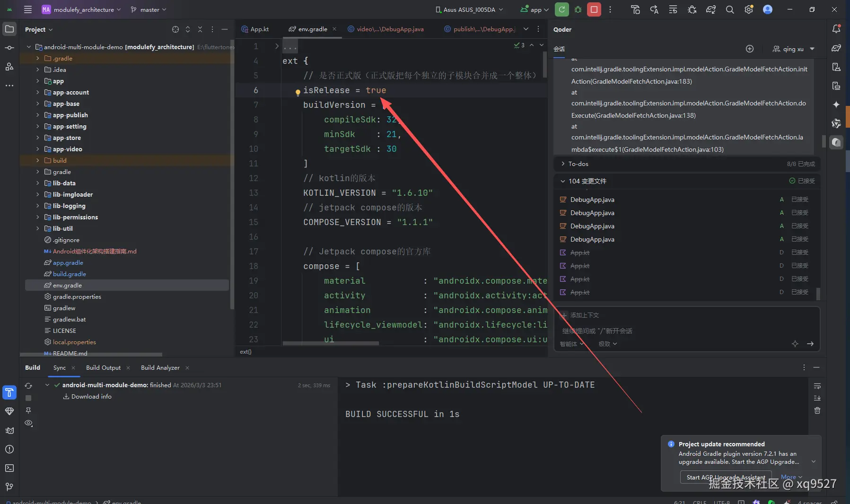Click the trash icon in Build output
Viewport: 850px width, 504px height.
(x=817, y=410)
